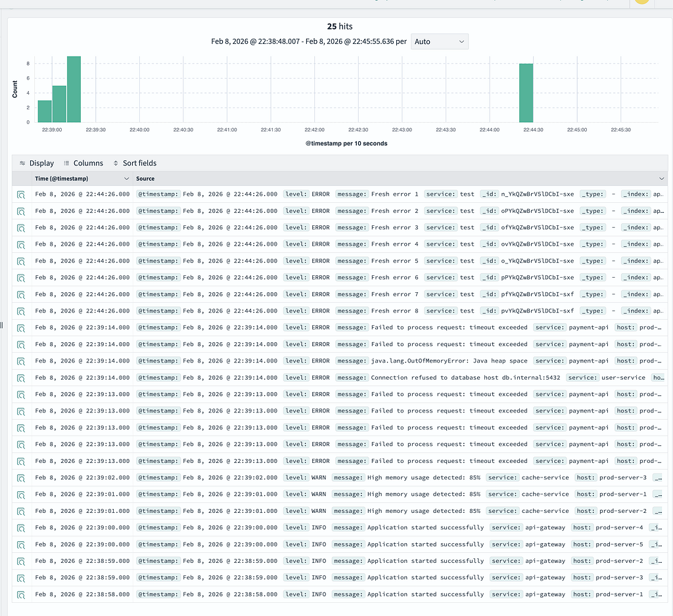The height and width of the screenshot is (616, 673).
Task: Open details of the 22:38:58 log entry
Action: coord(20,595)
